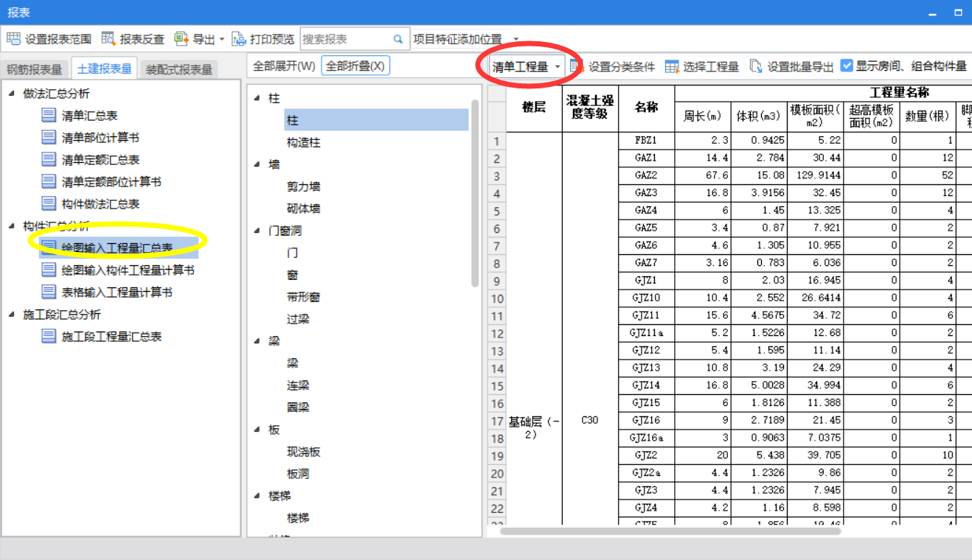Select 圈梁 in the component list
The height and width of the screenshot is (560, 972).
[298, 407]
